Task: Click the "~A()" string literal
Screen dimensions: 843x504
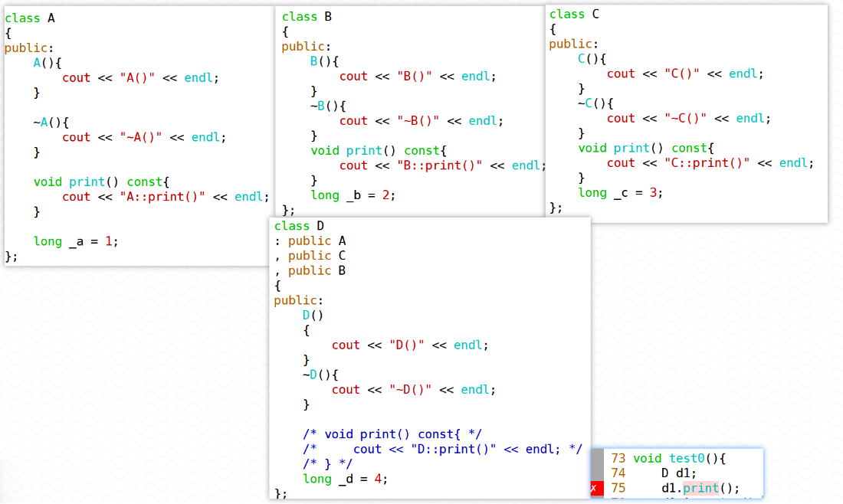Action: click(141, 138)
